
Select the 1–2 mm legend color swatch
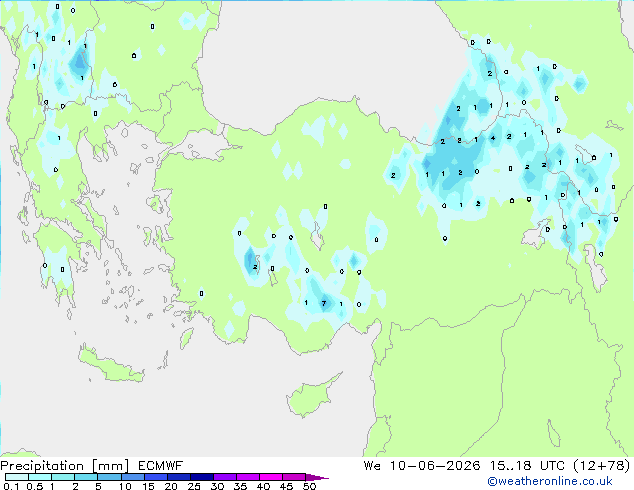63,477
